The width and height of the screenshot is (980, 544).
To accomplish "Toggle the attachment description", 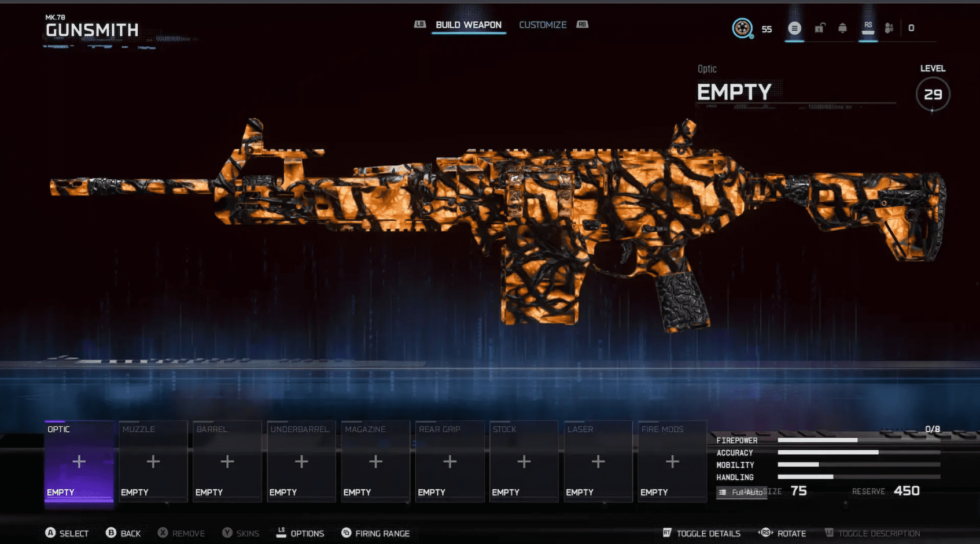I will click(x=872, y=533).
